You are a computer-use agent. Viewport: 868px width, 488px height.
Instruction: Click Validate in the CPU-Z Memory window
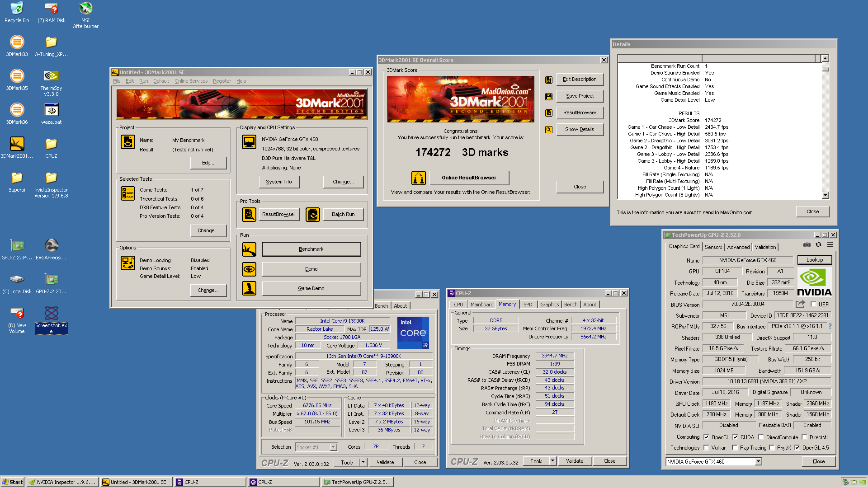point(575,461)
